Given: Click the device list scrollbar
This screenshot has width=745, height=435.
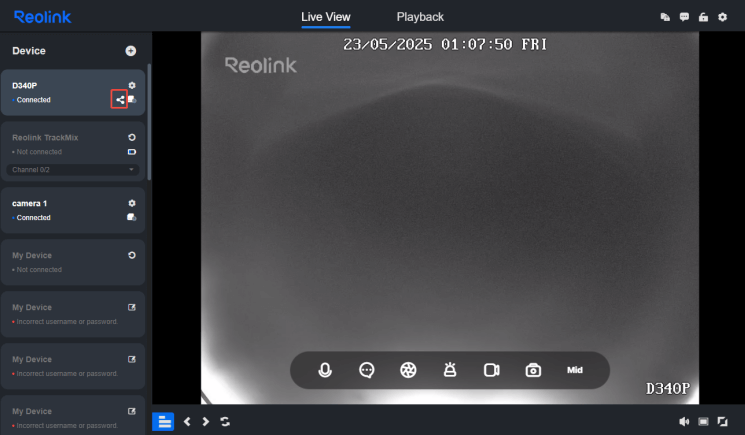Looking at the screenshot, I should coord(149,122).
